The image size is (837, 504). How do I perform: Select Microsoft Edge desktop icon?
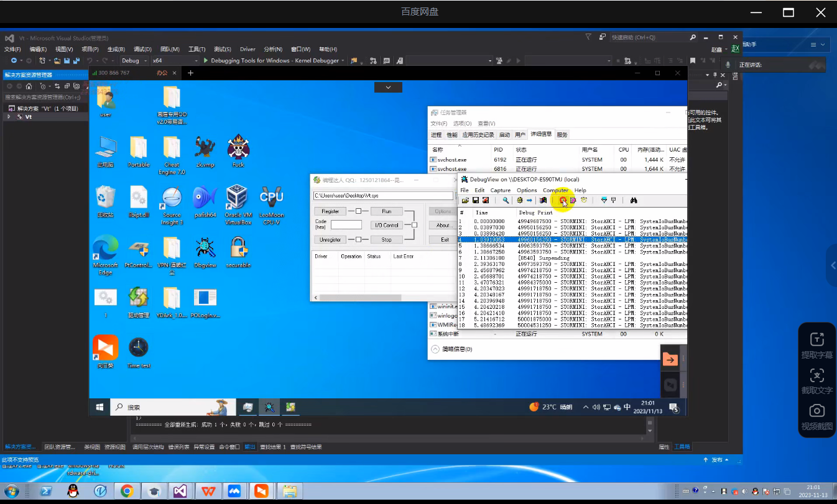[x=105, y=255]
